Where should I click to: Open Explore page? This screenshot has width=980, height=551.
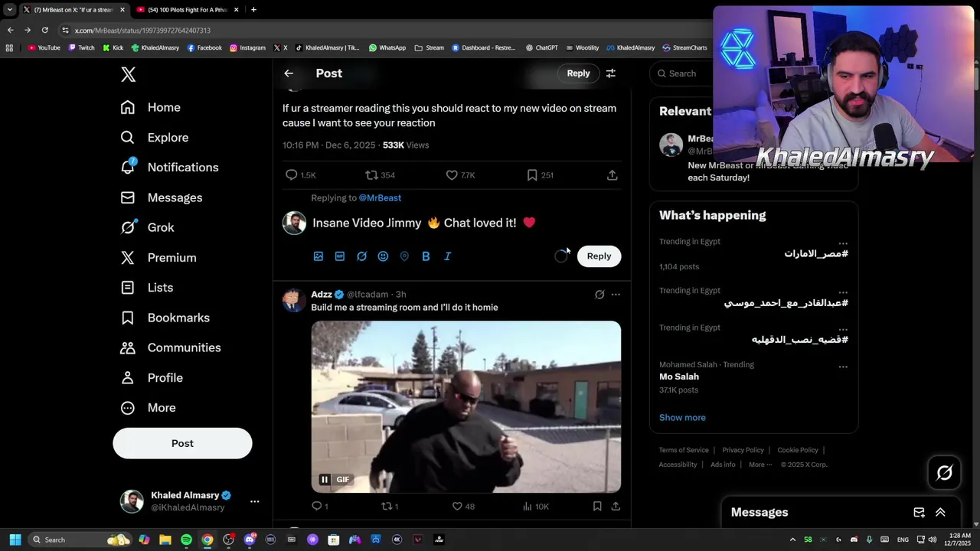(x=155, y=138)
